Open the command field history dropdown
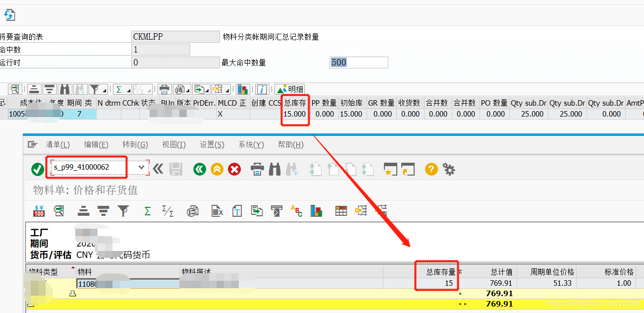 [142, 168]
